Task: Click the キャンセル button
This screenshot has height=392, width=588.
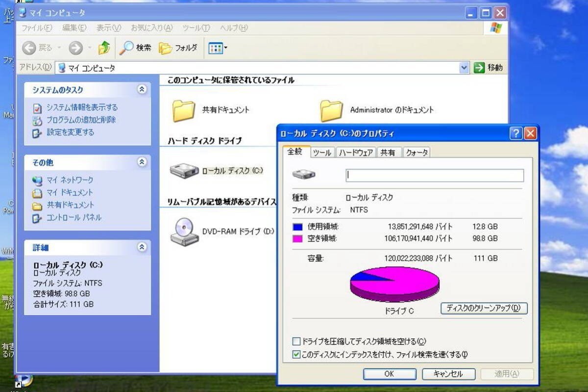Action: tap(448, 374)
